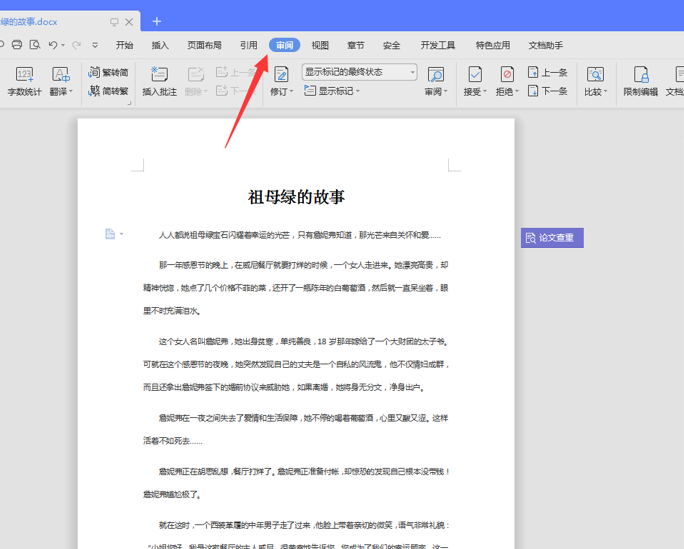Convert text with 简转繁

coord(108,91)
